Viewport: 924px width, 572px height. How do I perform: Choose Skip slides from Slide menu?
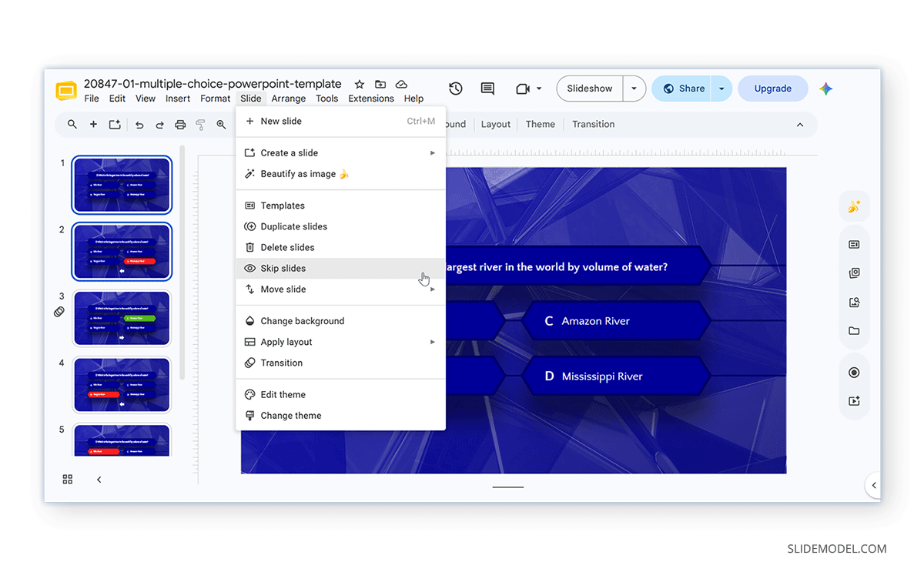point(340,269)
